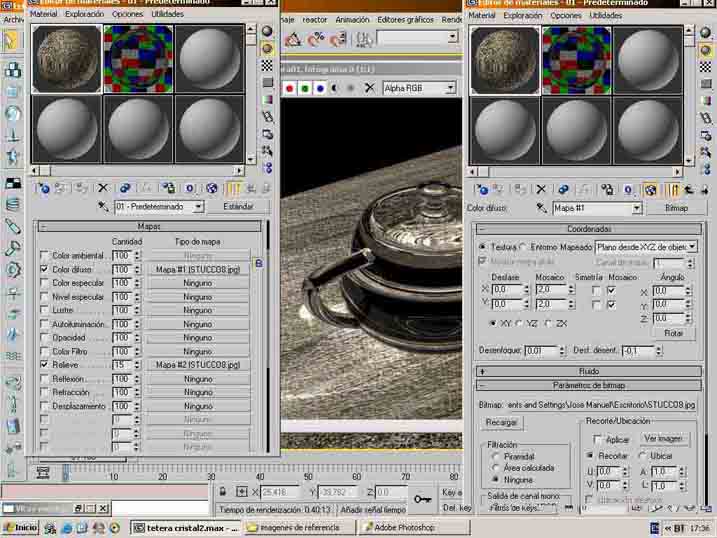Image resolution: width=717 pixels, height=538 pixels.
Task: Open Mapeado dropdown Plano desde XYZ
Action: (x=692, y=247)
